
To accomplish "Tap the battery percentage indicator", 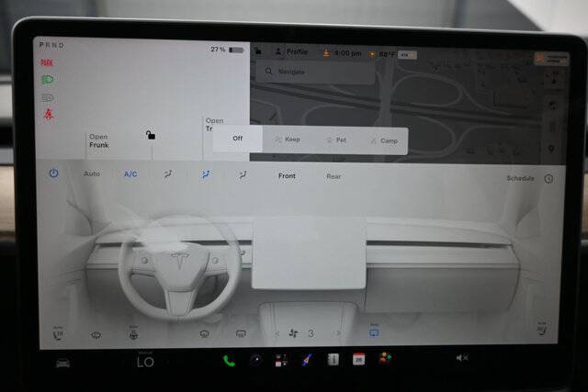I will pyautogui.click(x=227, y=50).
